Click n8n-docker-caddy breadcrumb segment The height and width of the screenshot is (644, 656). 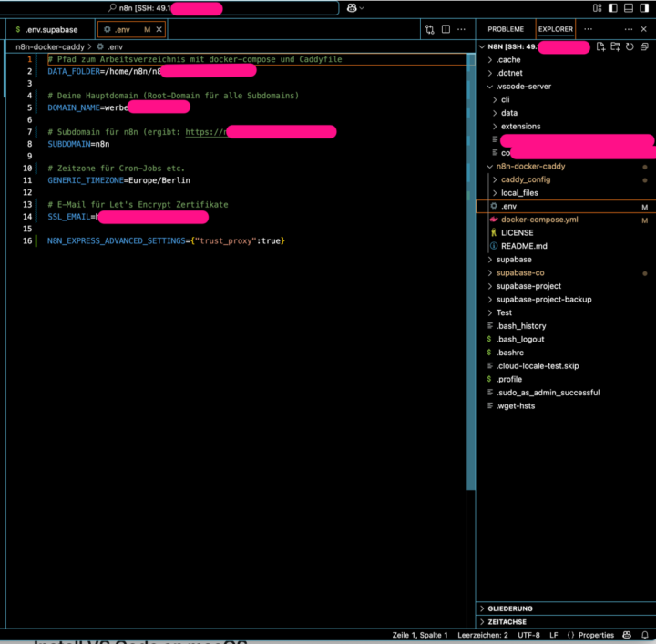pyautogui.click(x=50, y=46)
